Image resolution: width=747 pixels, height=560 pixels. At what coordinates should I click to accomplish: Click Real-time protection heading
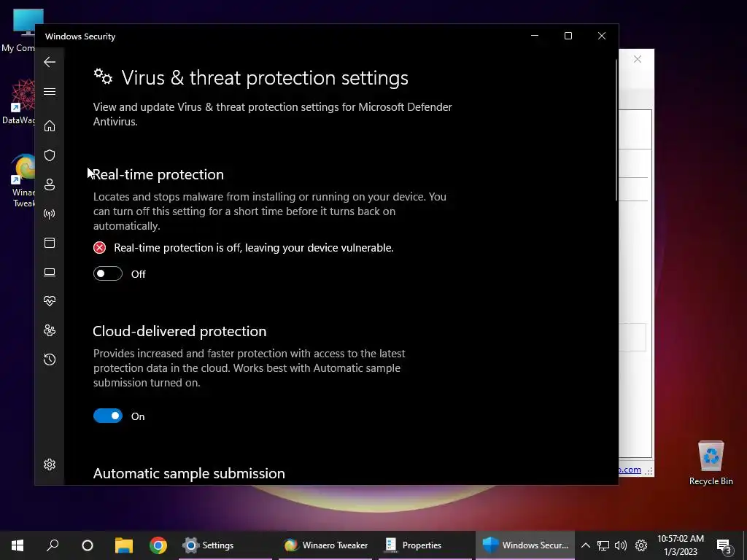point(158,174)
